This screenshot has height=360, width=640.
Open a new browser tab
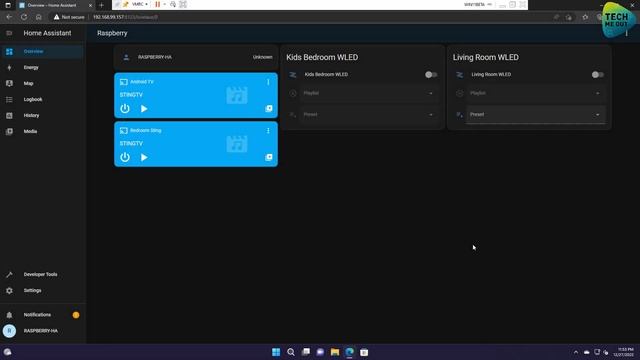coord(101,5)
